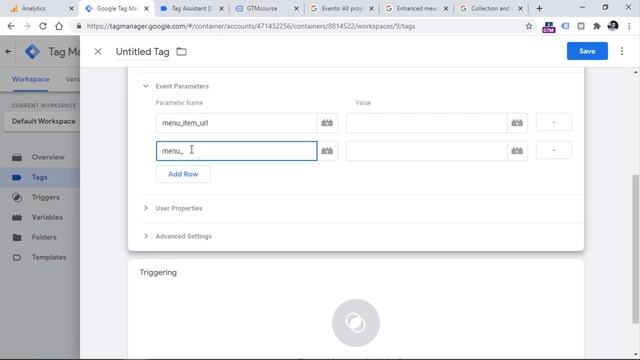Expand the User Properties section

tap(146, 208)
